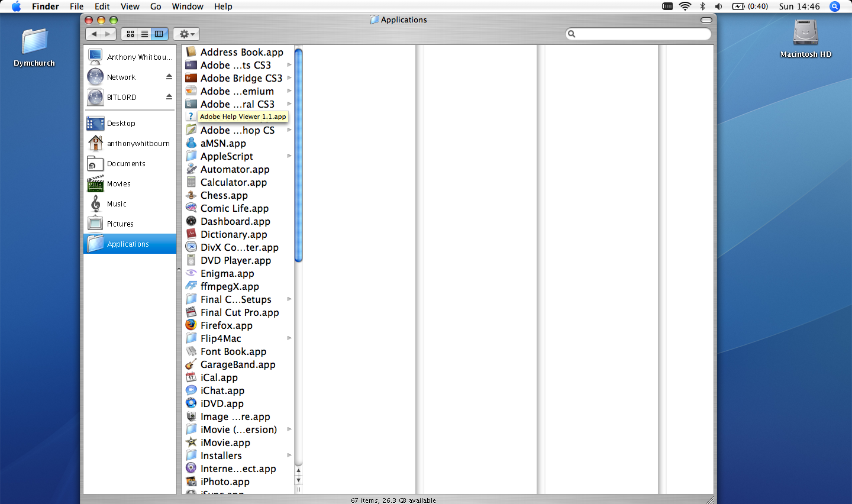This screenshot has height=504, width=852.
Task: Go forward with the Forward button
Action: 108,34
